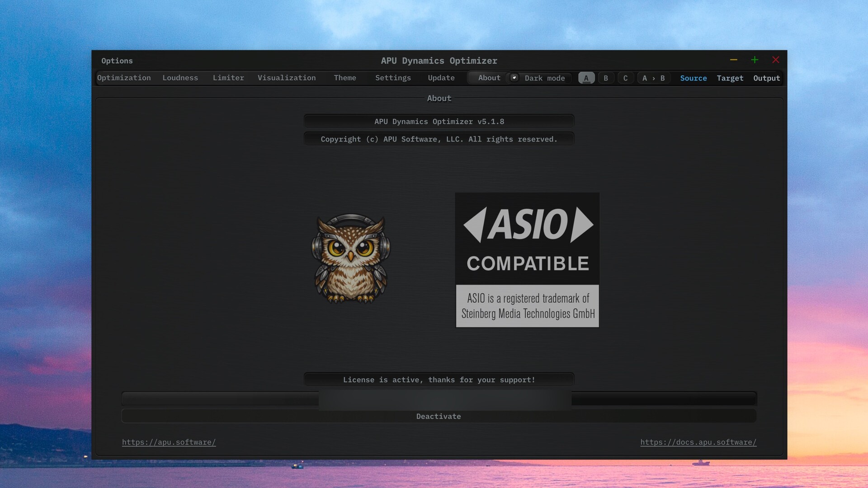Select preset slot A
Screen dimensions: 868x488
(586, 78)
